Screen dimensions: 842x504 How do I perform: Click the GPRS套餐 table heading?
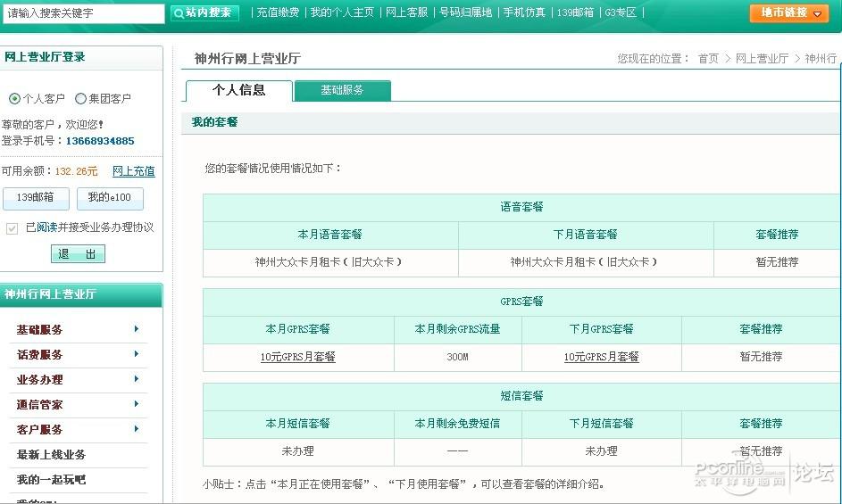pos(522,302)
